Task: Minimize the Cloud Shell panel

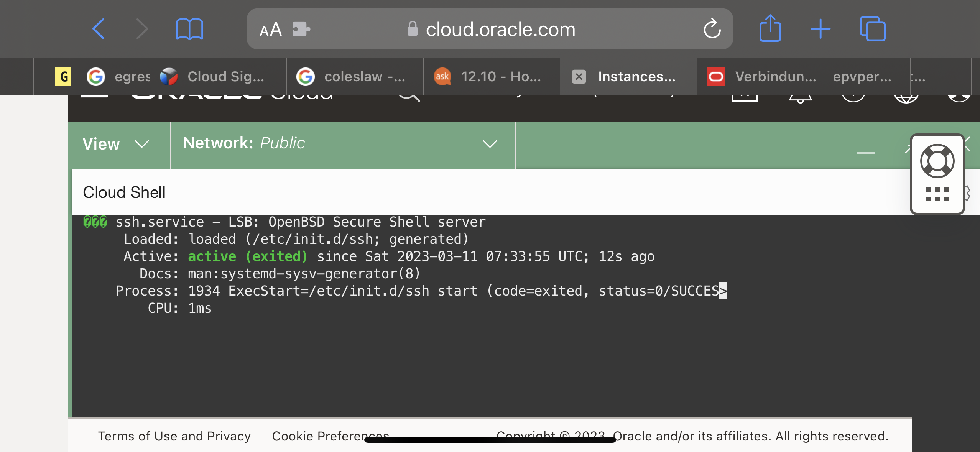Action: (866, 152)
